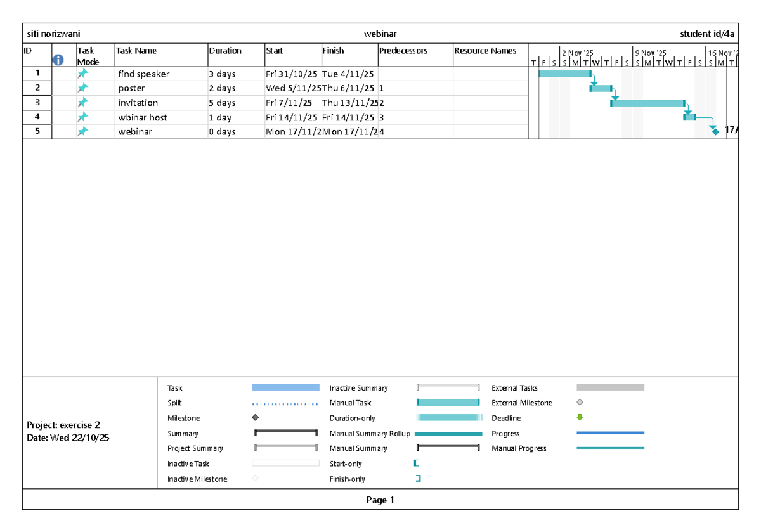Click the 'student id/4a' header text
This screenshot has height=532, width=761.
pos(707,34)
